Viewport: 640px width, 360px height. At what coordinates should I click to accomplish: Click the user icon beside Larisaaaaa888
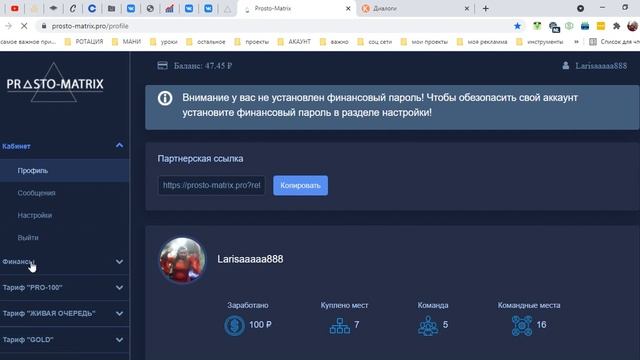(566, 66)
